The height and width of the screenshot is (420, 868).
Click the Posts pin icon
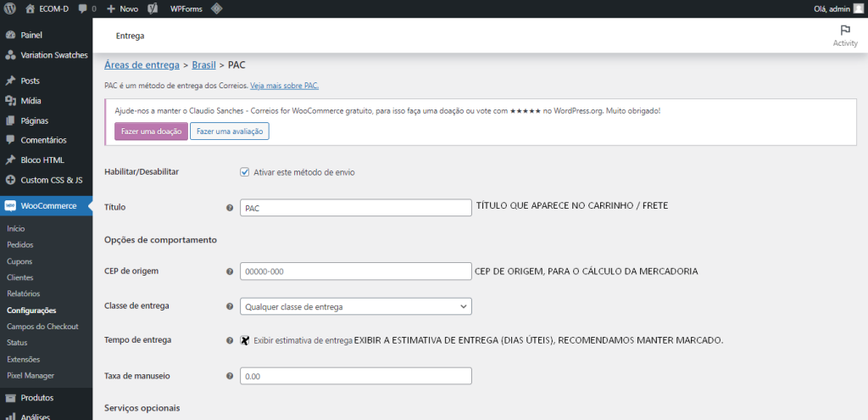10,81
